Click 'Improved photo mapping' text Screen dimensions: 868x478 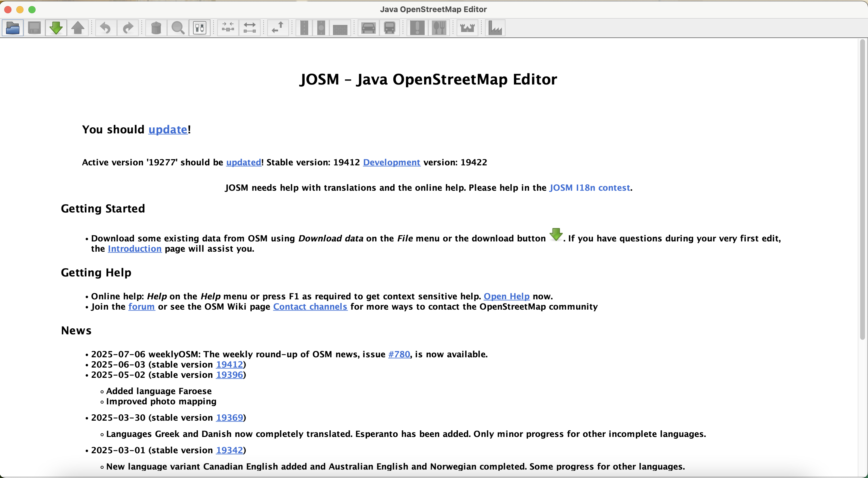[161, 401]
